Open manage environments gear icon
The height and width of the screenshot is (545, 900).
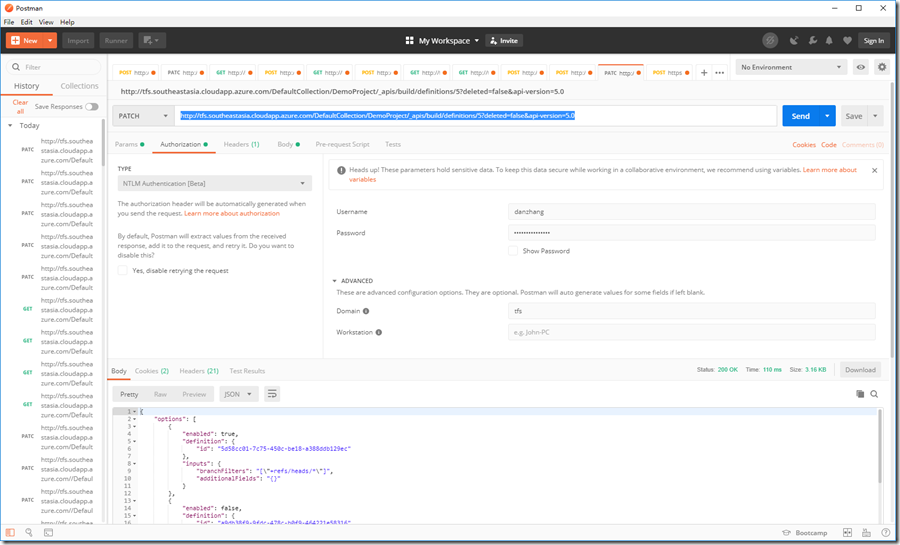[882, 67]
